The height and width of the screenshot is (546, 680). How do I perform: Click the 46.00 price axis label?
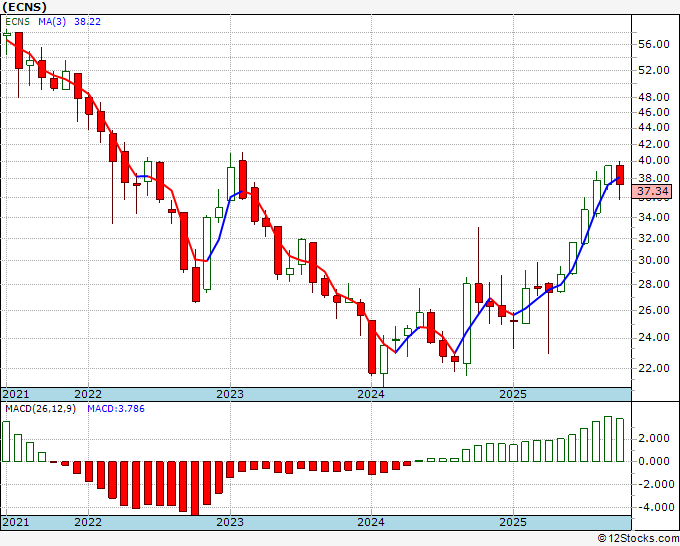click(654, 112)
